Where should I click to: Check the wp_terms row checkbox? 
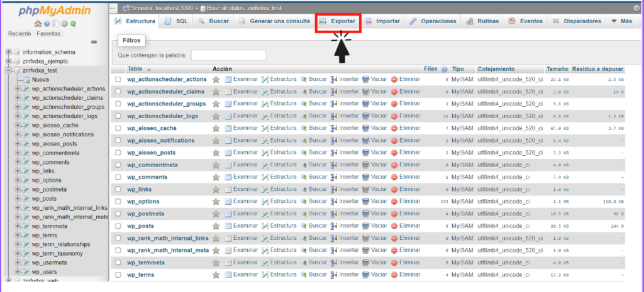click(x=118, y=275)
